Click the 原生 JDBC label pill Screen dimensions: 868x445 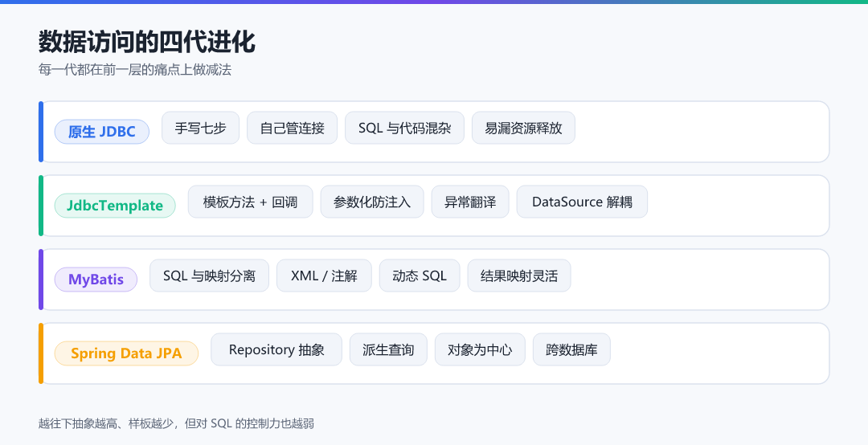point(102,132)
